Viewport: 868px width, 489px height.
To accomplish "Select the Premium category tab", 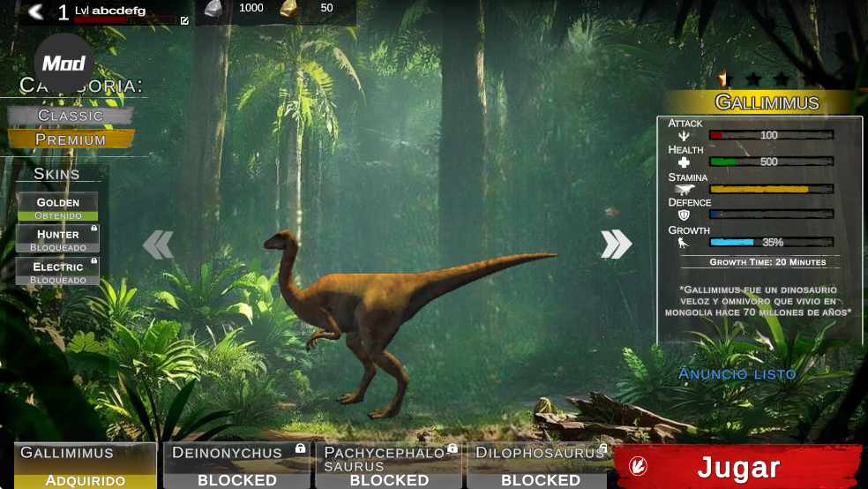I will (x=71, y=139).
